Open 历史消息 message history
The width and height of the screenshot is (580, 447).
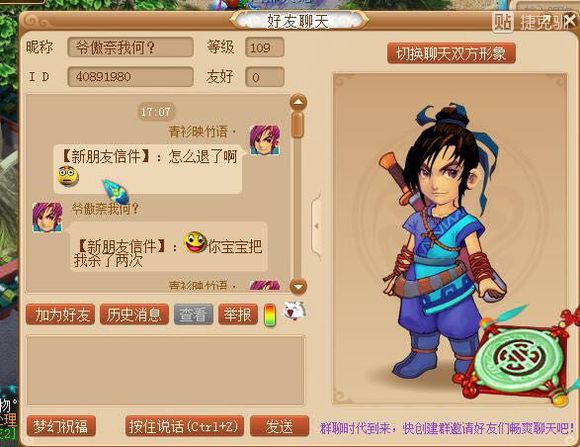pos(134,315)
